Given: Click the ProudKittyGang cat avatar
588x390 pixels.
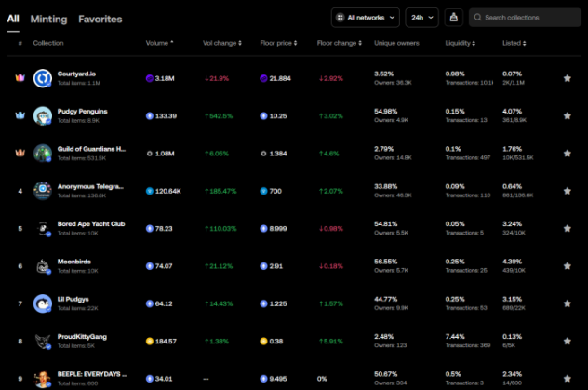Looking at the screenshot, I should pyautogui.click(x=43, y=342).
